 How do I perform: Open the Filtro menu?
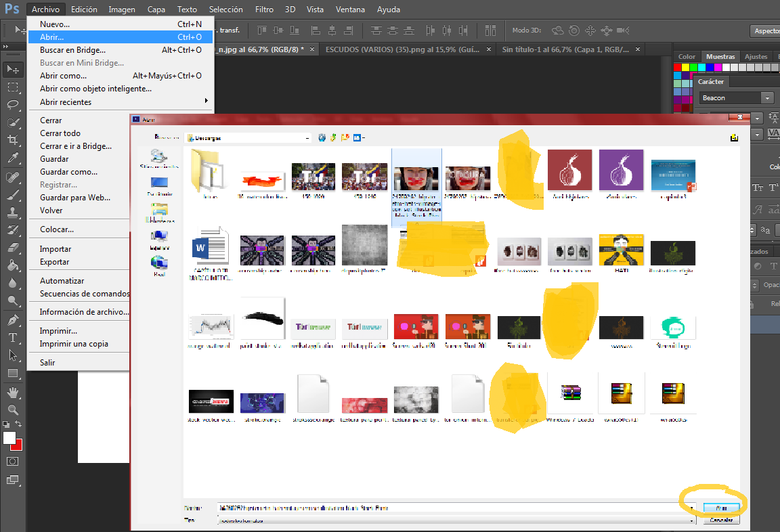click(x=264, y=9)
